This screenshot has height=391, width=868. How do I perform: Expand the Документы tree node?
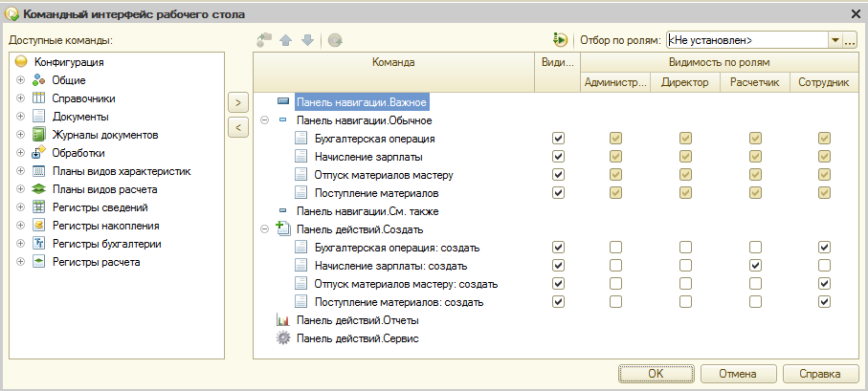(x=21, y=117)
